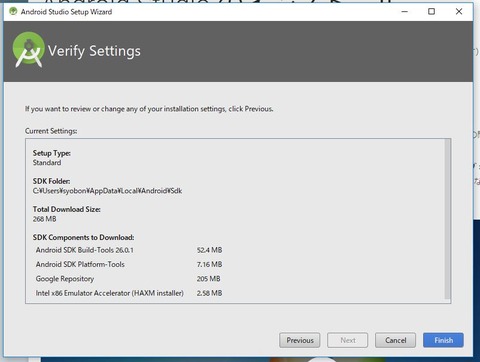Click the Finish button
The height and width of the screenshot is (362, 480).
pyautogui.click(x=443, y=340)
